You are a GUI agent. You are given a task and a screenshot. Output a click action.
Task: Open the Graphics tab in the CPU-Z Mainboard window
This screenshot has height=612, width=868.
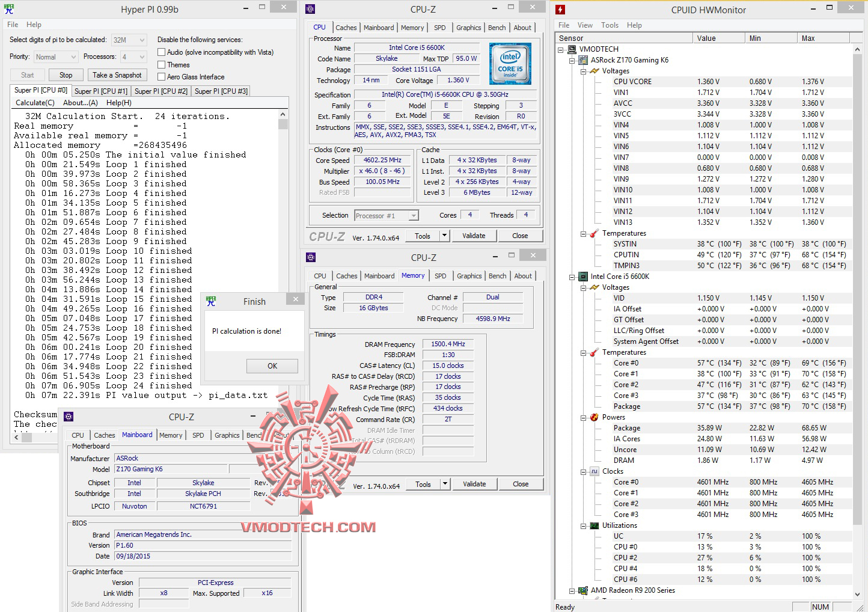click(x=227, y=435)
